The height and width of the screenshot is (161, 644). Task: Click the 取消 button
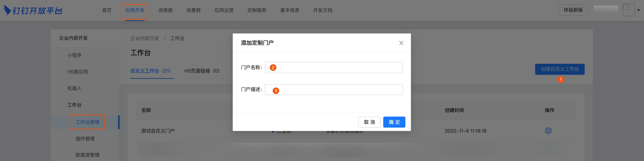[x=369, y=122]
